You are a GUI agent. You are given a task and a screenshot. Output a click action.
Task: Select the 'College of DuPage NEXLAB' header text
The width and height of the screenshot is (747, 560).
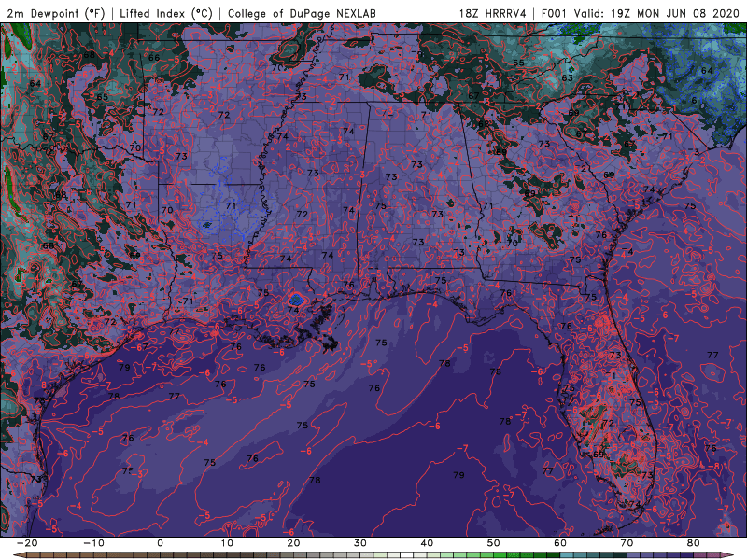click(x=302, y=13)
